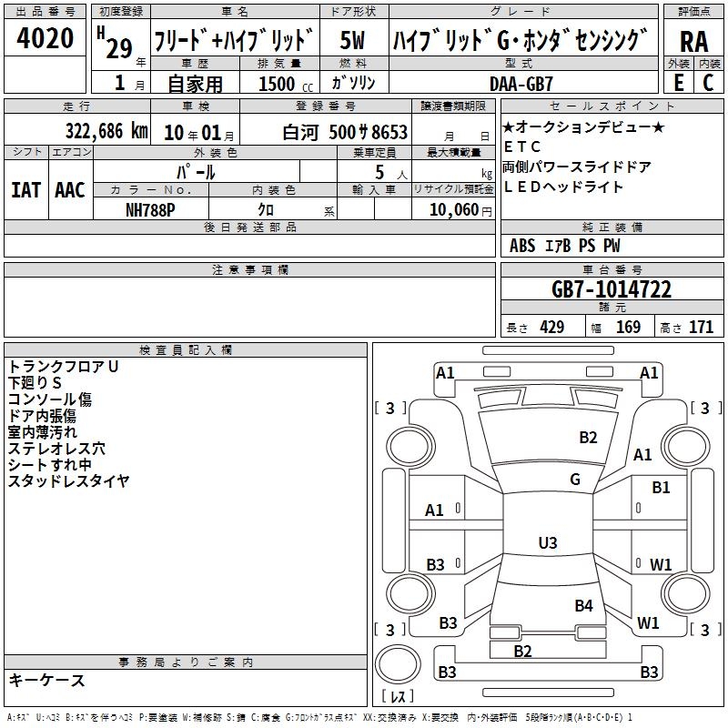Screen dimensions: 728x728
Task: Click the W1 mark on rear right door
Action: (x=661, y=564)
